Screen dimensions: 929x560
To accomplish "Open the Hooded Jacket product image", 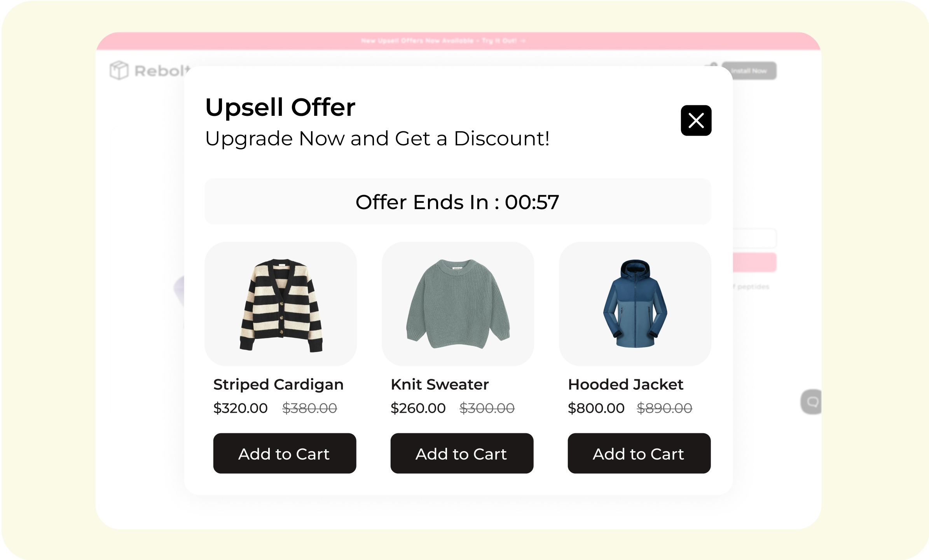I will [635, 304].
